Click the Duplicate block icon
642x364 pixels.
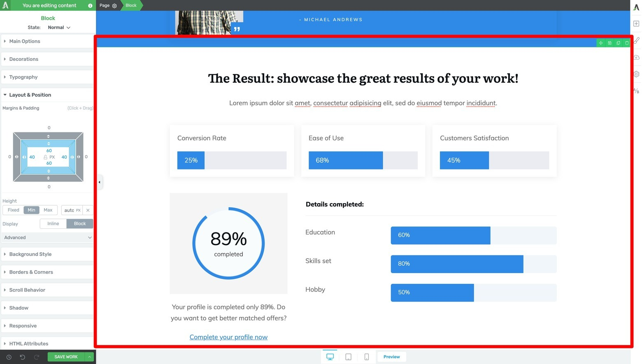click(618, 43)
